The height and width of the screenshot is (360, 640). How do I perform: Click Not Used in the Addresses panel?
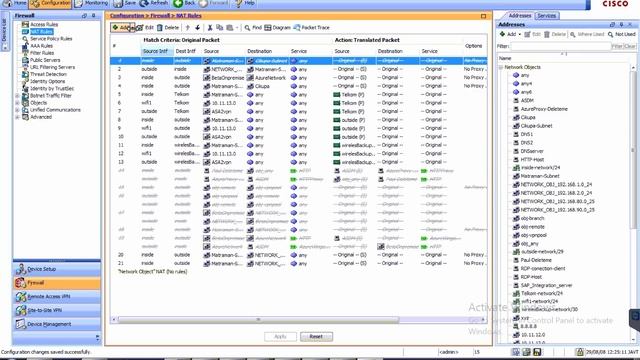(x=622, y=34)
